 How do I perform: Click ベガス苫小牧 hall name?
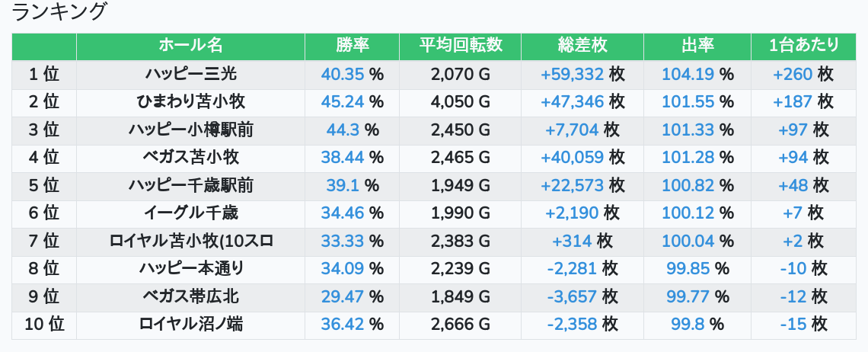(190, 158)
